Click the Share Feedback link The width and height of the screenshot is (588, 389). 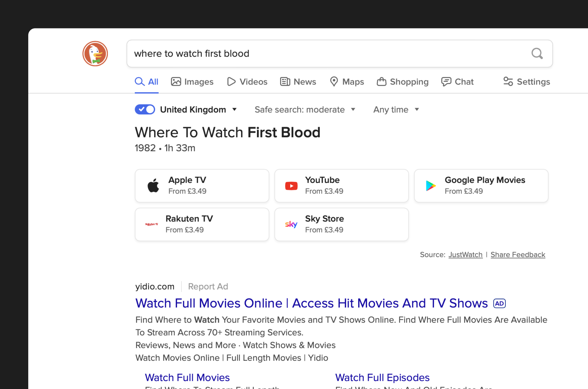tap(518, 254)
